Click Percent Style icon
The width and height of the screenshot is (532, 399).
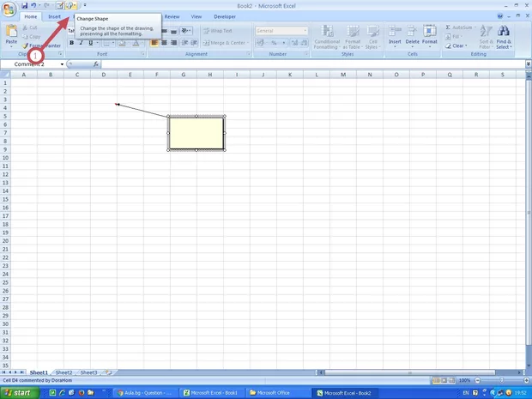[x=274, y=43]
